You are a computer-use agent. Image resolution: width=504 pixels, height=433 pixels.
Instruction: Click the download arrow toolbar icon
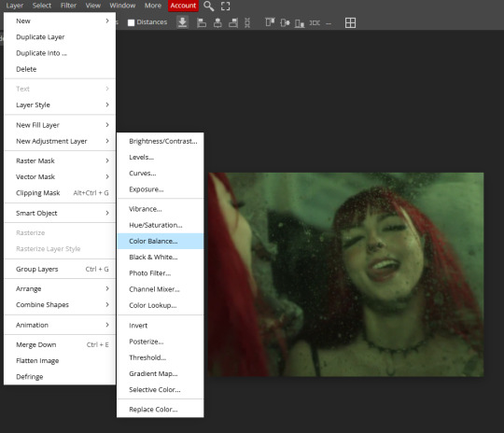click(182, 22)
